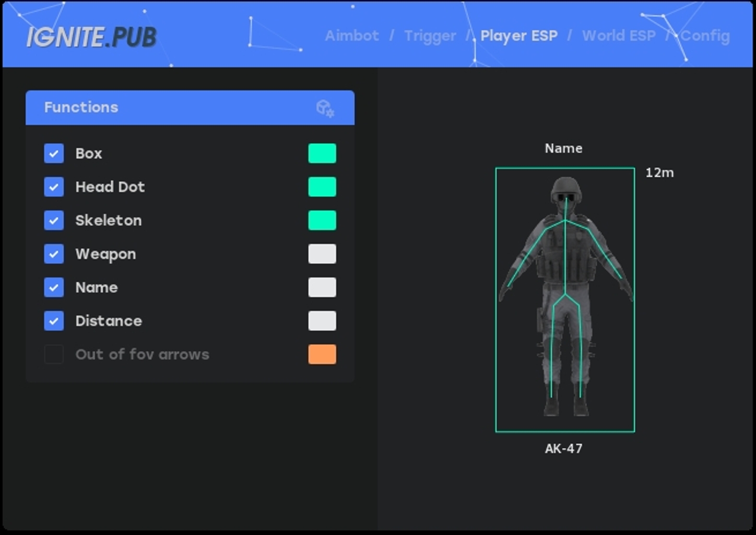Screen dimensions: 756x535
Task: Untick the Weapon checkbox
Action: pos(54,254)
